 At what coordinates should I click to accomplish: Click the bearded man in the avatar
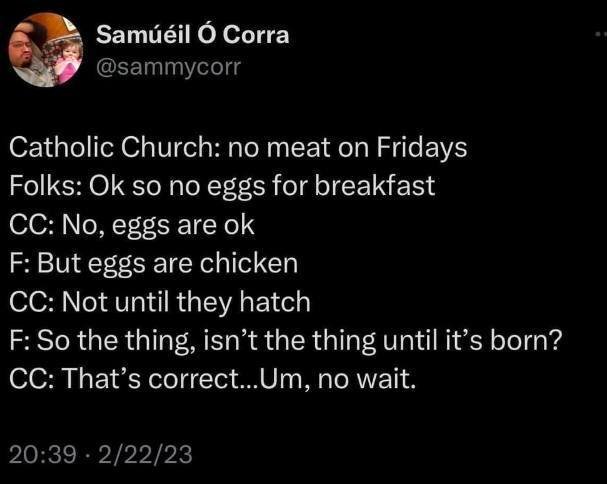(30, 50)
